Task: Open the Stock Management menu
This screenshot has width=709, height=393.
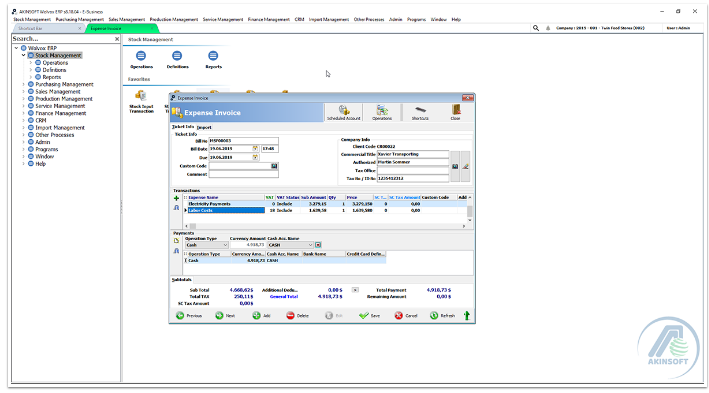Action: (32, 19)
